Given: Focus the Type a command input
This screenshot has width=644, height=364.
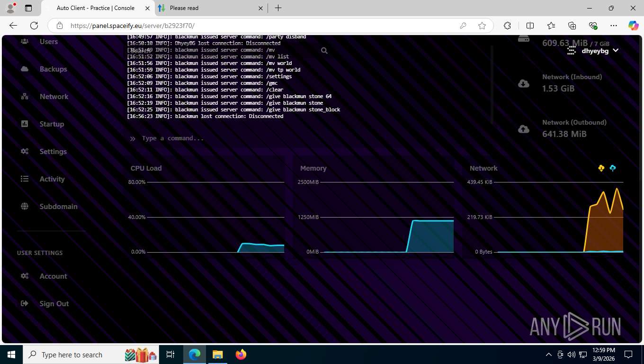Looking at the screenshot, I should [x=308, y=138].
